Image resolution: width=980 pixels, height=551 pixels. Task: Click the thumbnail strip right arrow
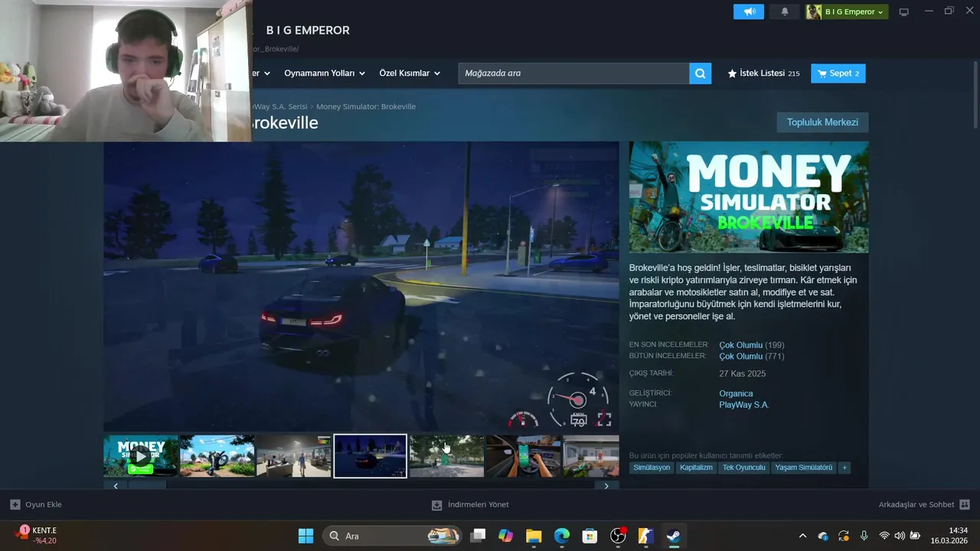pos(606,486)
